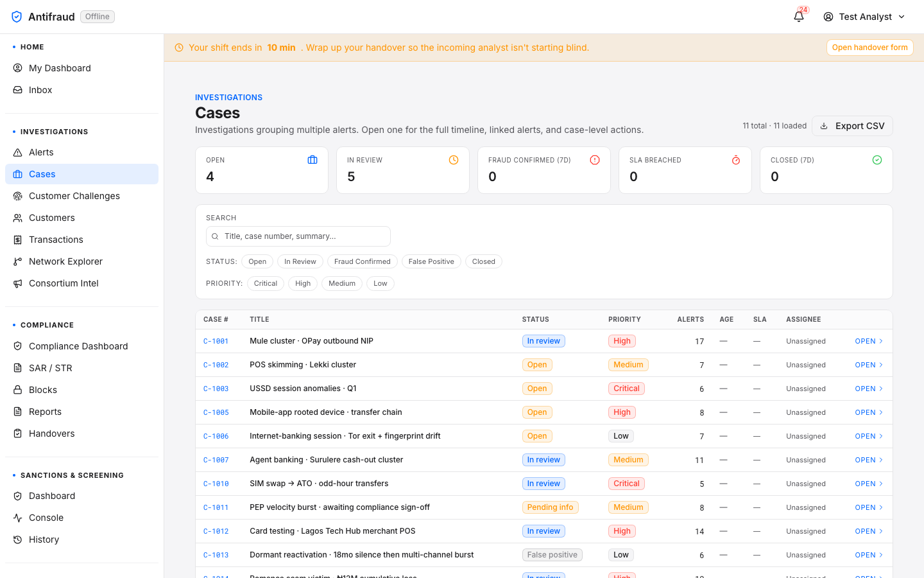
Task: Toggle the Medium priority filter chip
Action: (x=342, y=283)
